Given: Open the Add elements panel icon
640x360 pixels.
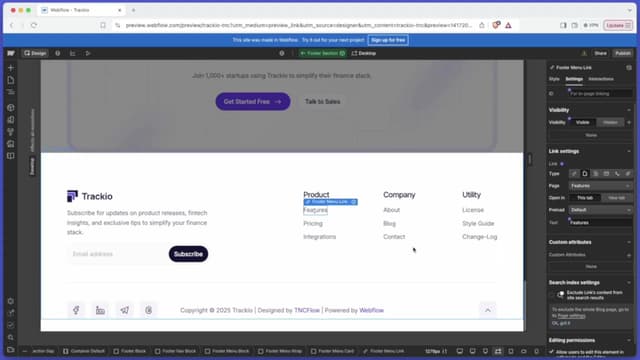Looking at the screenshot, I should point(11,68).
